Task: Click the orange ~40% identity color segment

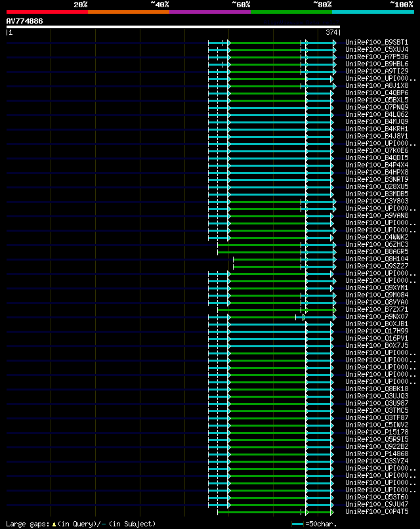Action: tap(129, 12)
